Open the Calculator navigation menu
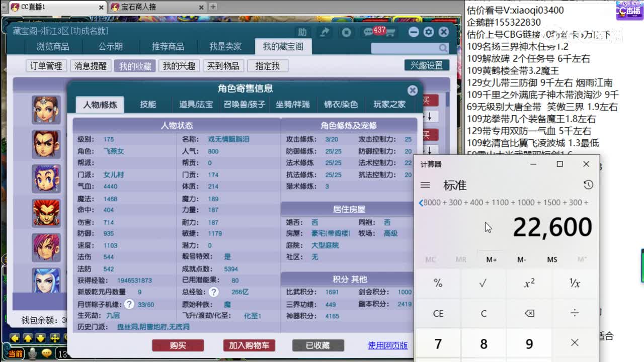The width and height of the screenshot is (644, 362). (x=425, y=185)
